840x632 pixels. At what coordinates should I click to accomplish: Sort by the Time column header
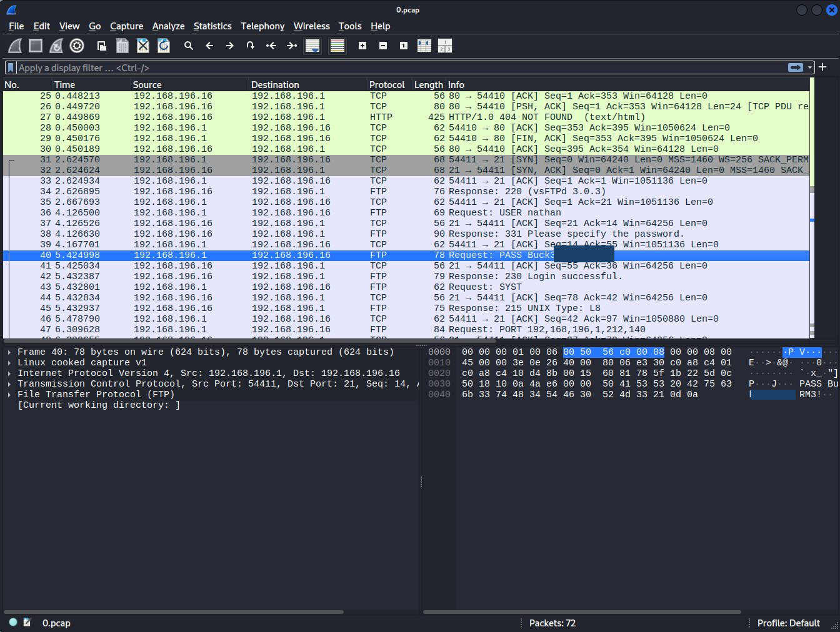point(91,84)
